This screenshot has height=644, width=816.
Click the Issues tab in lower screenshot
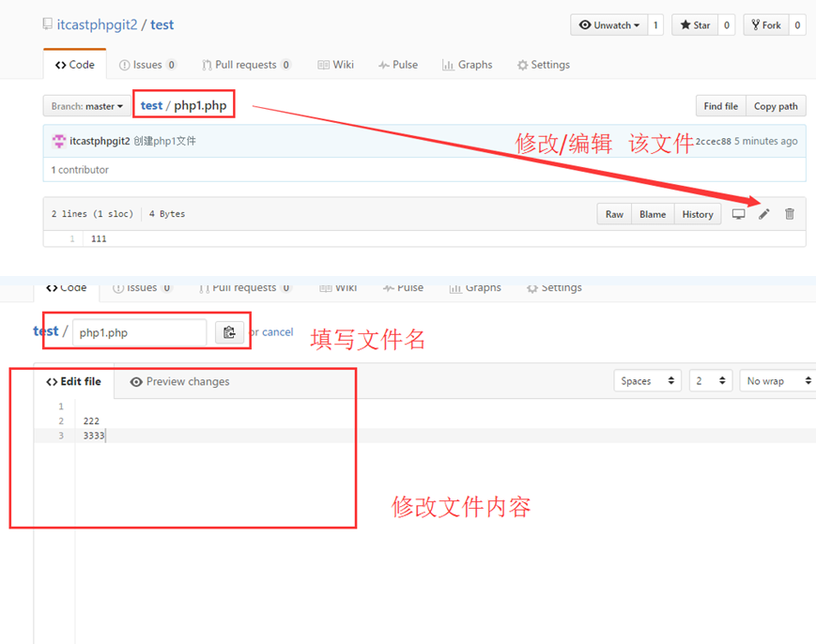click(x=142, y=287)
